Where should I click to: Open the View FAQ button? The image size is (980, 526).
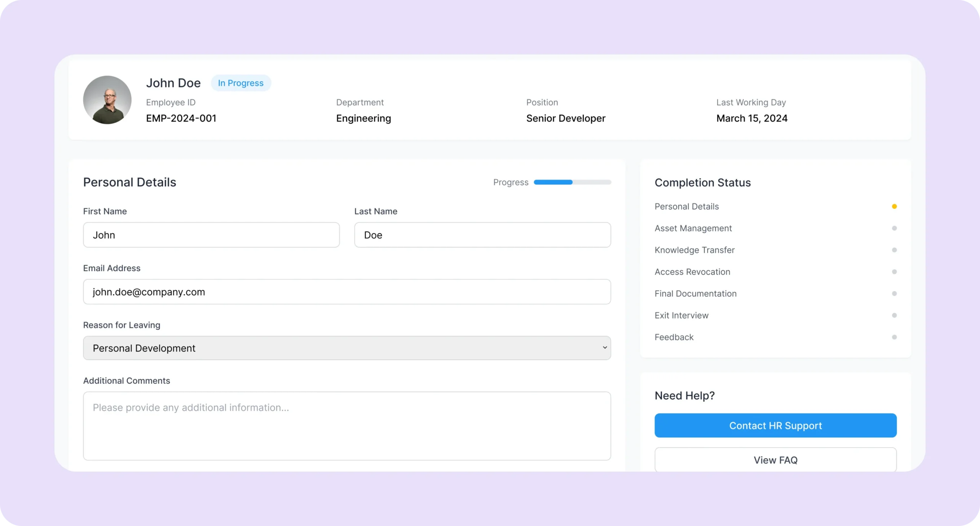pyautogui.click(x=775, y=460)
